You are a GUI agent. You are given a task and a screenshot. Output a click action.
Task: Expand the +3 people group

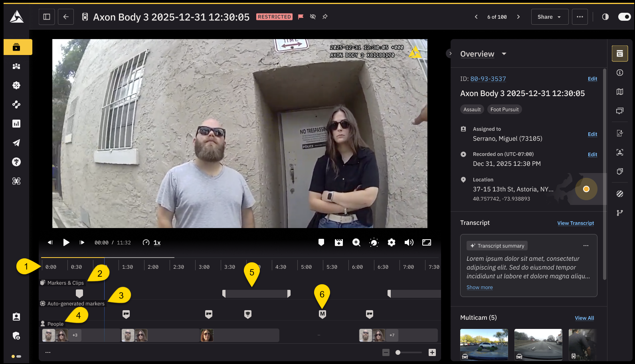[75, 335]
